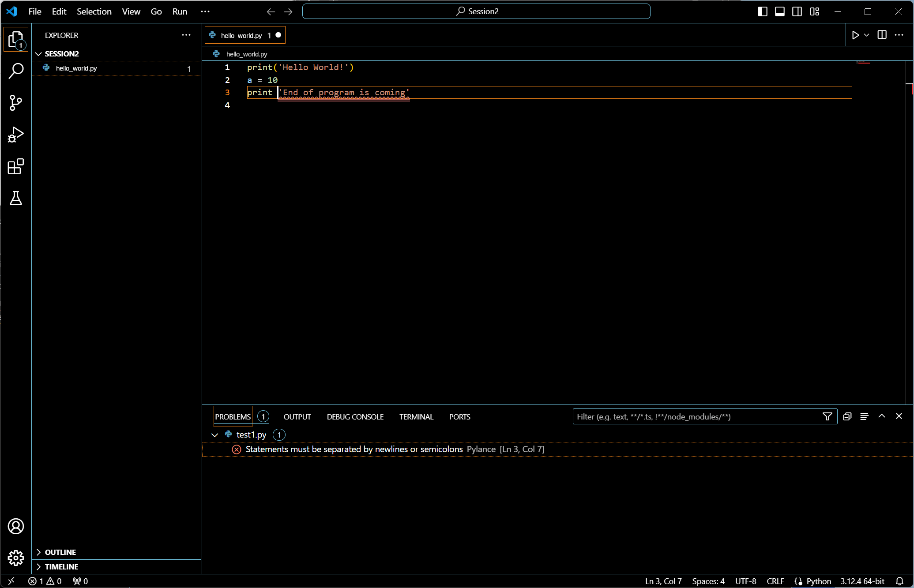The width and height of the screenshot is (914, 588).
Task: Open the Extensions view
Action: [16, 166]
